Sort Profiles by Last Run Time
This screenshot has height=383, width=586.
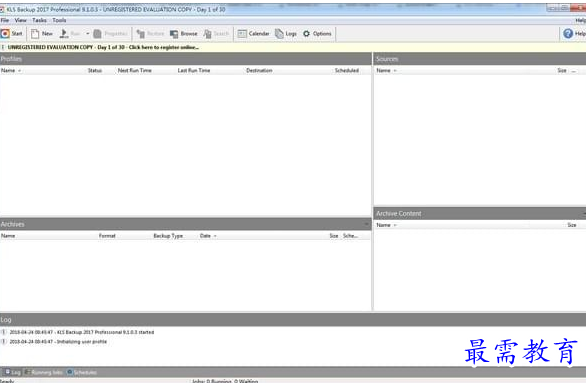(x=194, y=70)
